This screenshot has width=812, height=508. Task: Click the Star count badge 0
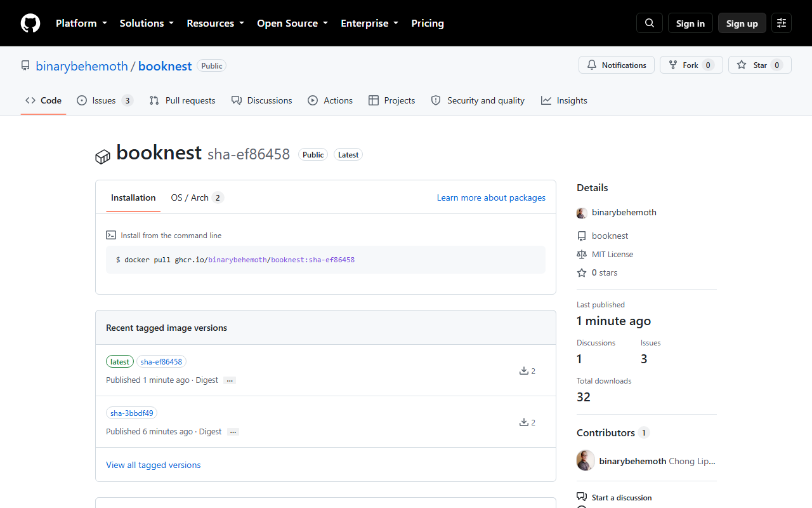click(x=776, y=65)
